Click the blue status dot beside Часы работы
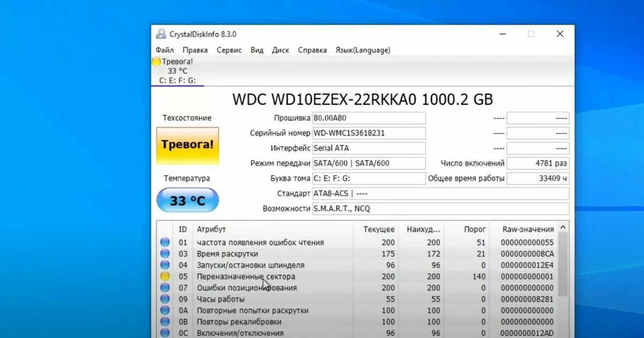The image size is (644, 338). (166, 299)
